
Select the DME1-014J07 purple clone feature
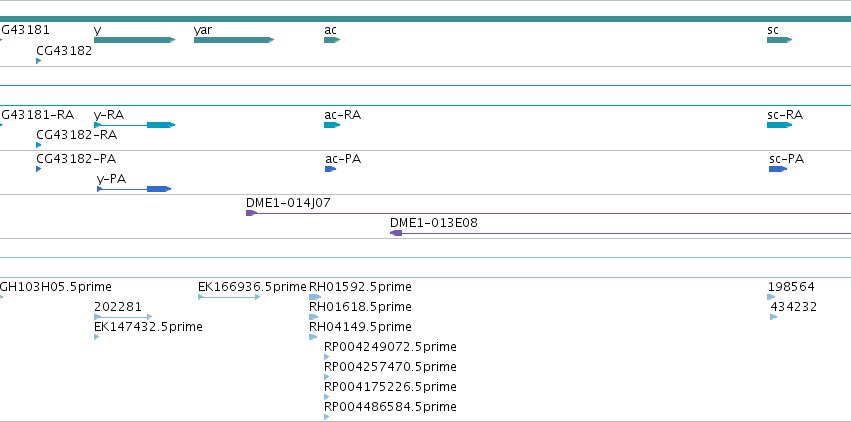[x=548, y=213]
